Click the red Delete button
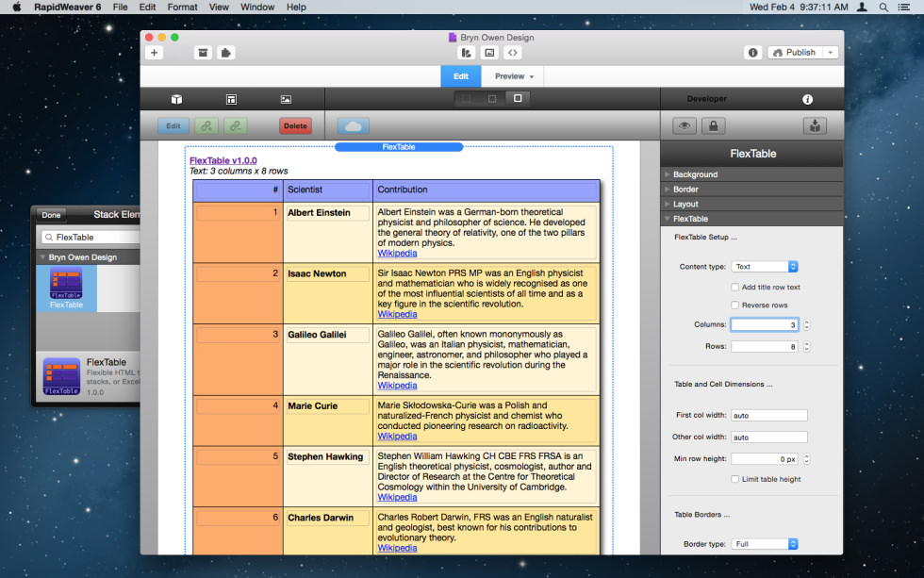 [x=295, y=125]
